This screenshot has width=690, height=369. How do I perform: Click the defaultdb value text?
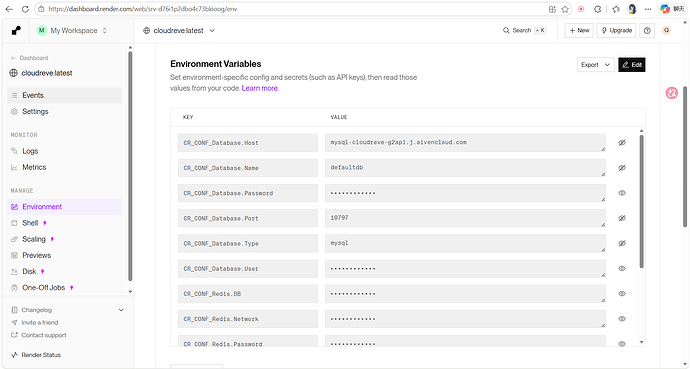pyautogui.click(x=347, y=168)
